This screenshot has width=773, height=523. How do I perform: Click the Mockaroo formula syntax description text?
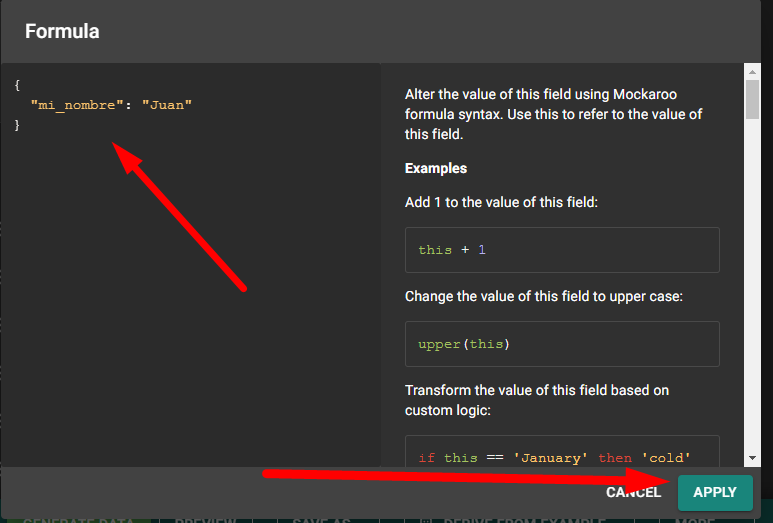(553, 114)
